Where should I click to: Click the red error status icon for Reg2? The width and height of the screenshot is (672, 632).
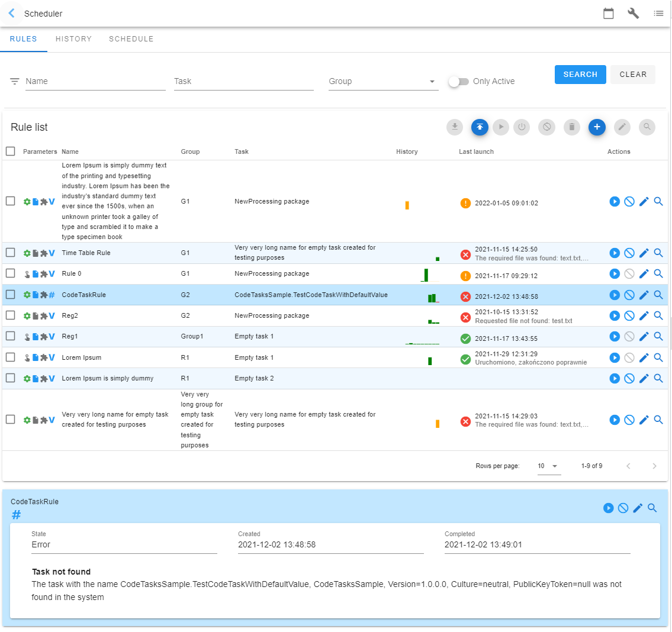tap(465, 318)
